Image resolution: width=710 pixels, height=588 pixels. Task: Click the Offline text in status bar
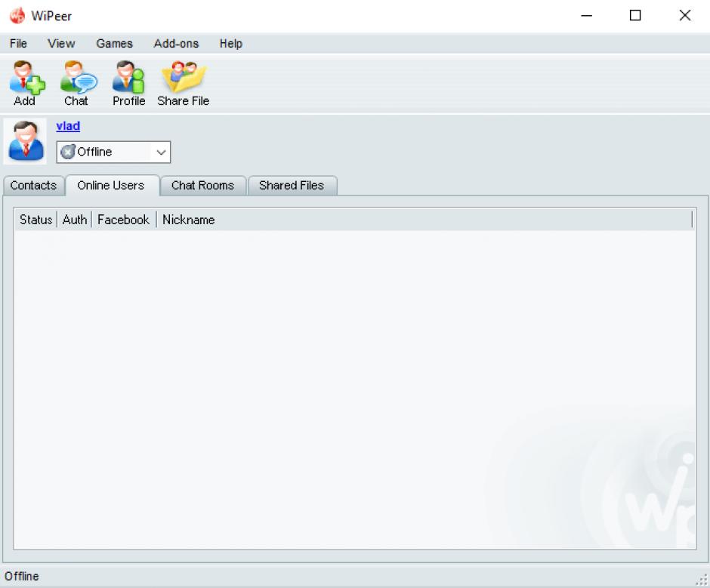22,576
